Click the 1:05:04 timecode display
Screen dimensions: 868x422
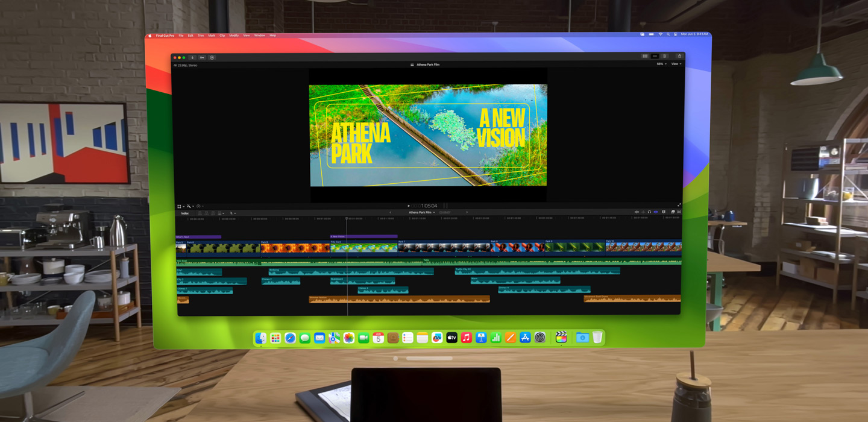[429, 206]
